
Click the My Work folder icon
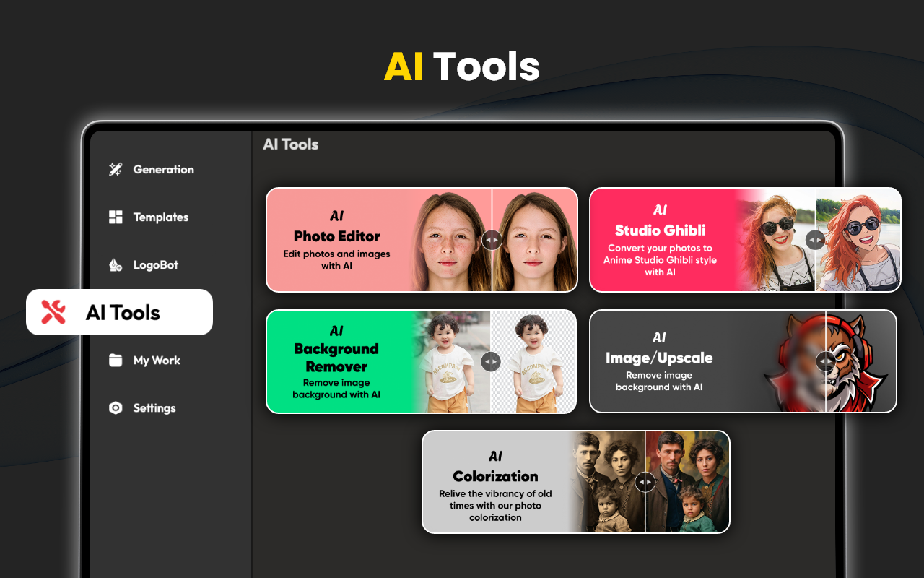pos(115,361)
